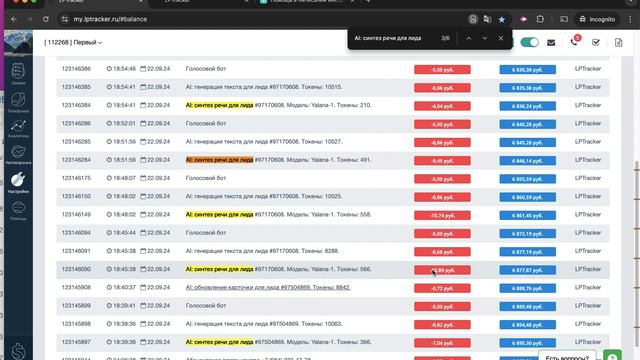Click the highlighted text in row 123146090
640x360 pixels.
[x=220, y=269]
